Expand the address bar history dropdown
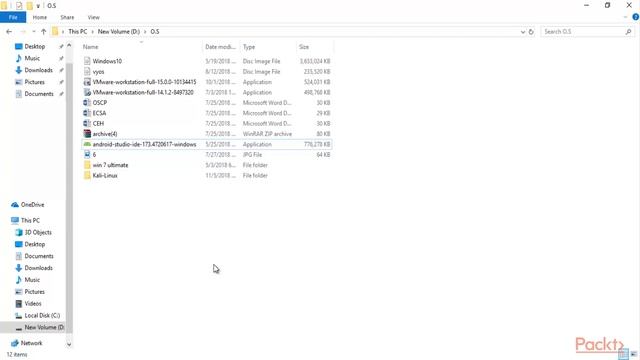640x360 pixels. pyautogui.click(x=522, y=32)
